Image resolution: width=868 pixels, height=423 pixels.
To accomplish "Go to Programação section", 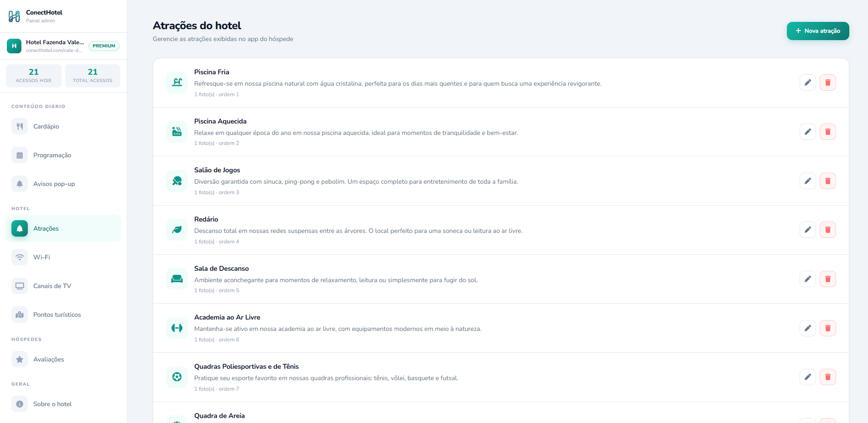I will [x=63, y=155].
